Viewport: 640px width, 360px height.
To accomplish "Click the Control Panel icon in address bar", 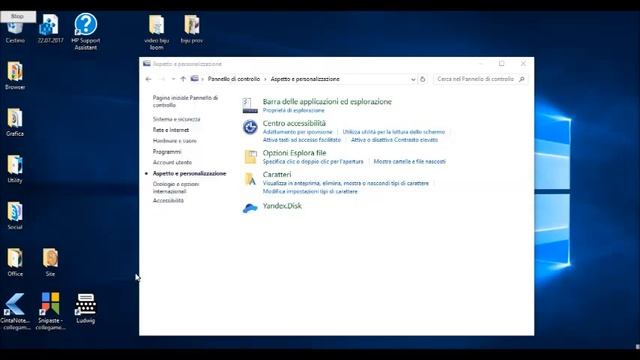I will pos(195,79).
